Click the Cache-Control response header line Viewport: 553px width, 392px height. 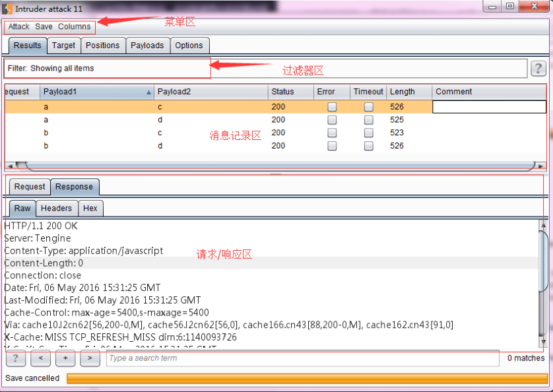(106, 313)
